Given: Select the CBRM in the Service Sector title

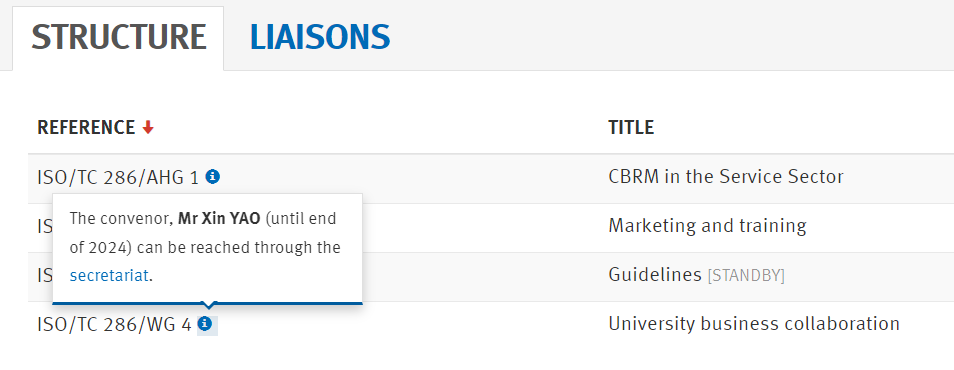Looking at the screenshot, I should click(x=726, y=177).
